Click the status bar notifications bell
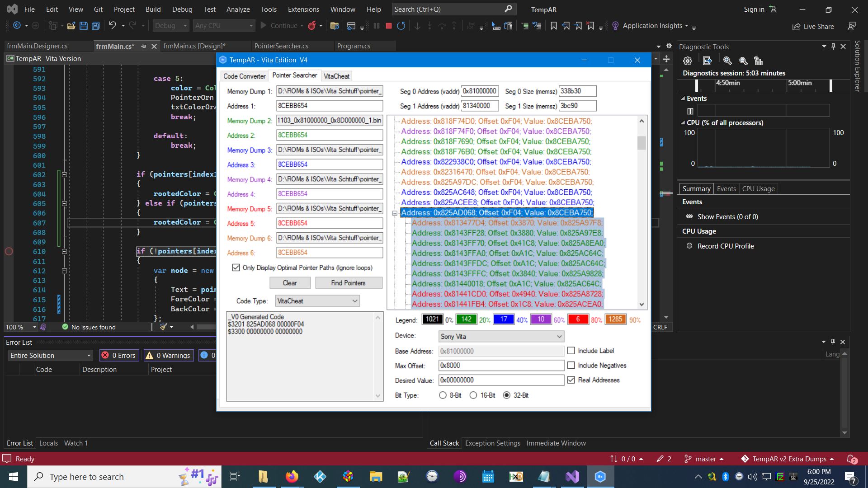 pyautogui.click(x=852, y=459)
